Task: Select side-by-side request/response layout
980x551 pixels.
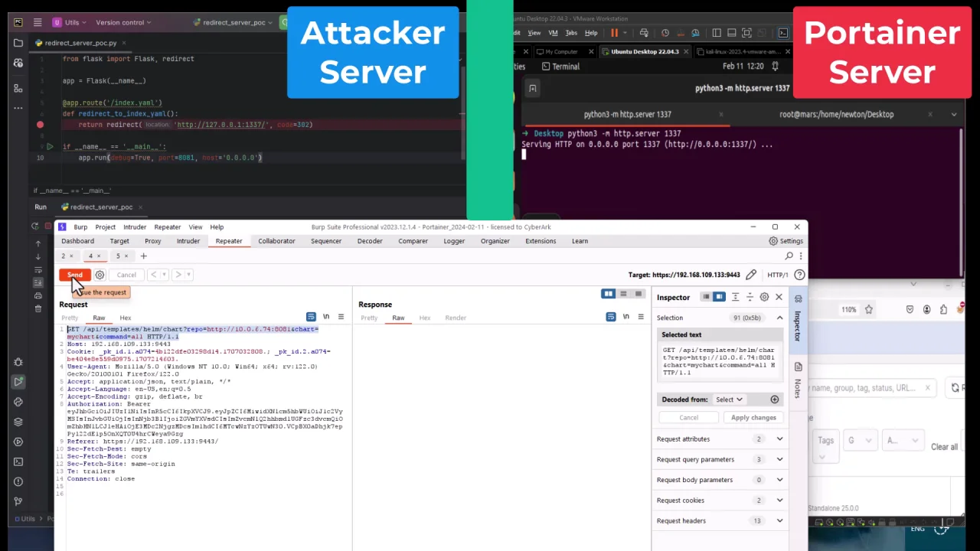Action: tap(608, 294)
